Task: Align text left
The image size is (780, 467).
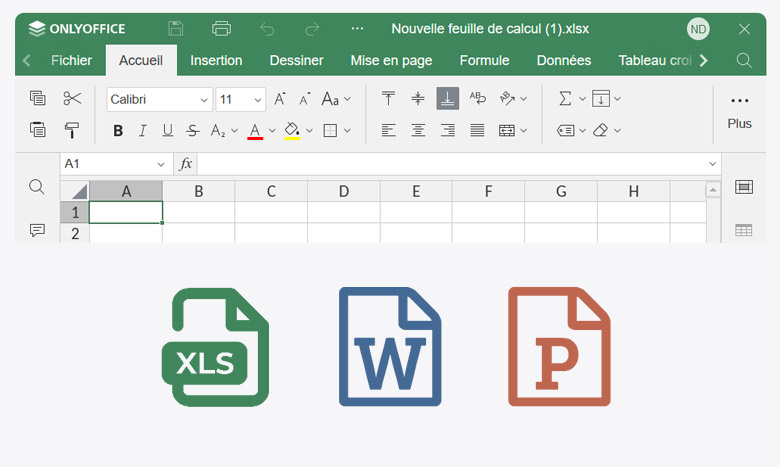Action: pos(389,130)
